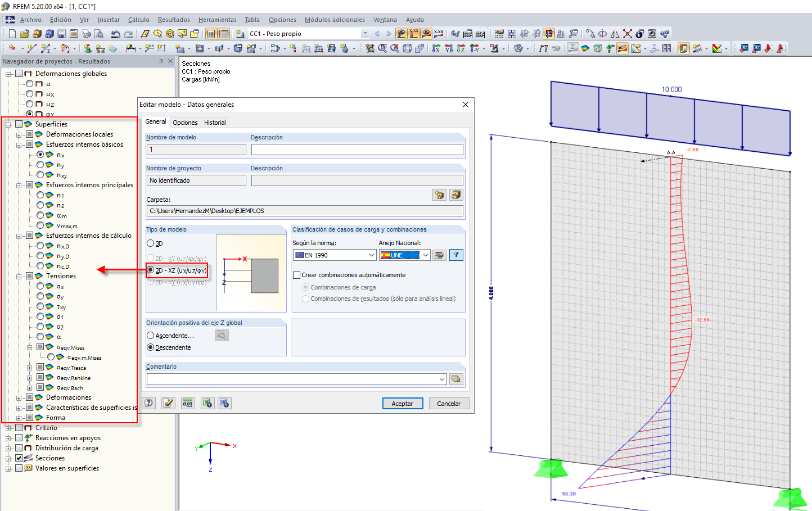Image resolution: width=812 pixels, height=511 pixels.
Task: Go to previous load case arrow
Action: [377, 34]
